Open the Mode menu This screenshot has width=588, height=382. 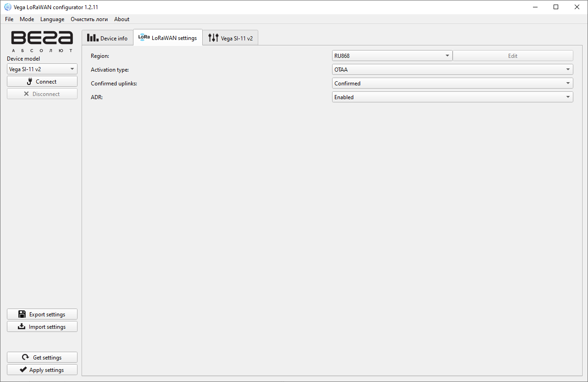(x=27, y=19)
